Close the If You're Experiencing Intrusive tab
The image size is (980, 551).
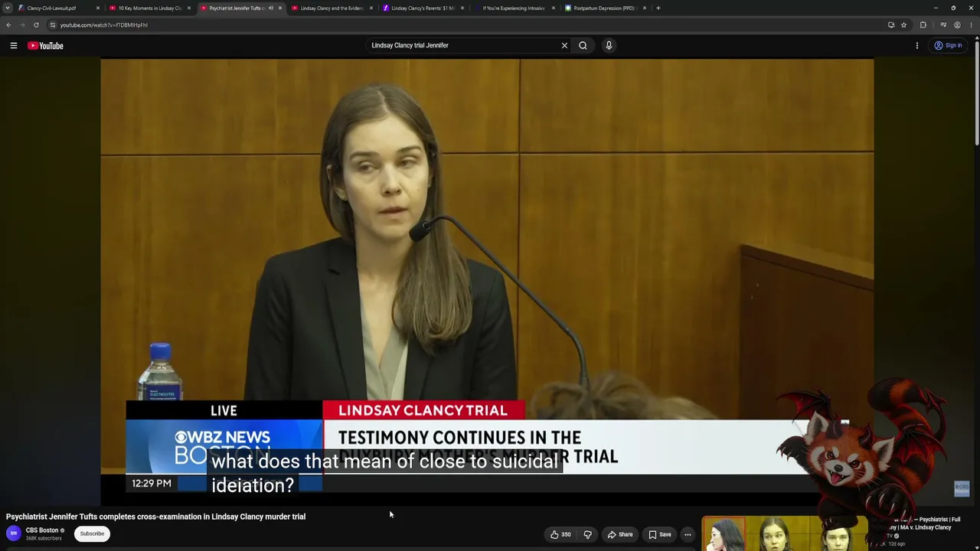(553, 8)
